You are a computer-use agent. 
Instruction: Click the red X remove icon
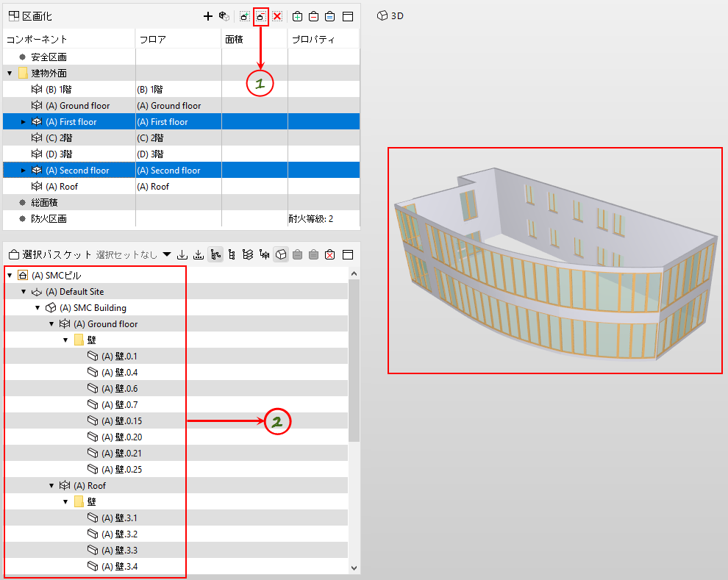click(x=277, y=16)
